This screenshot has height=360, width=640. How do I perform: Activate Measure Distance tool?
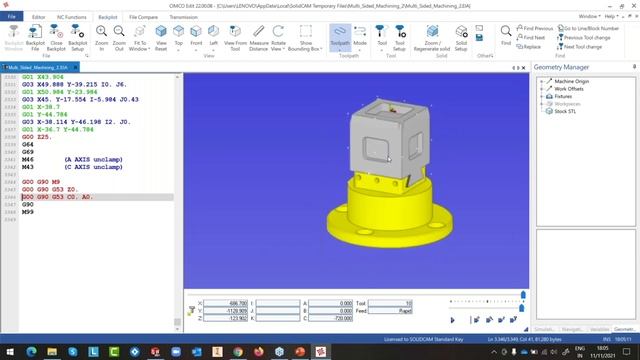click(258, 37)
